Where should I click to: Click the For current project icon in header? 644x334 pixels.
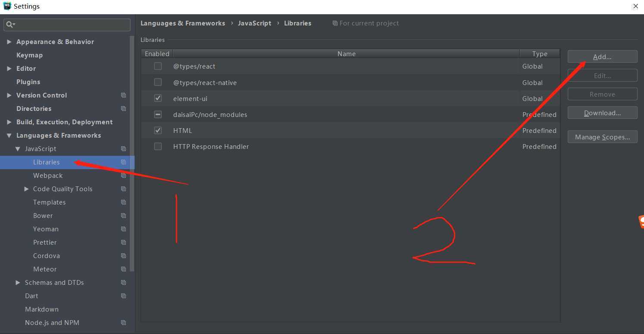[x=335, y=23]
